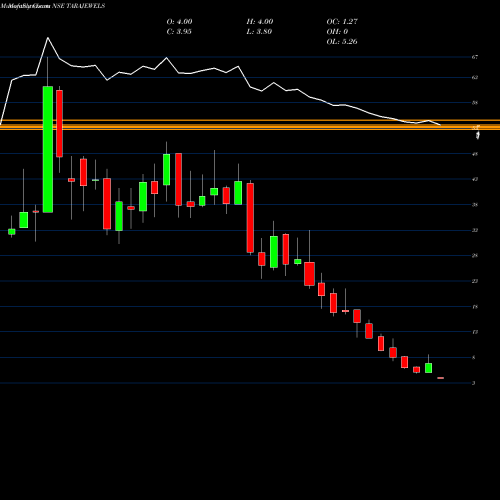
Task: Click the 28 price axis label
Action: [475, 255]
